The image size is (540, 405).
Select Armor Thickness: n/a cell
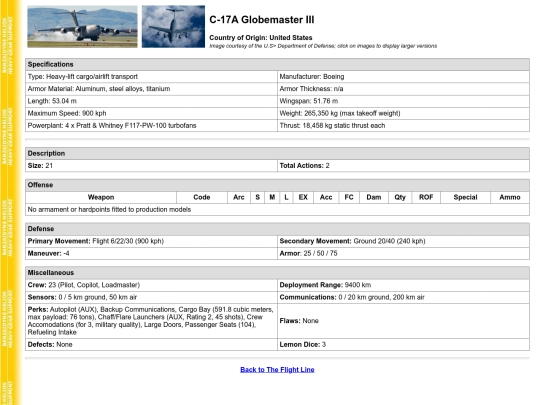click(x=403, y=89)
